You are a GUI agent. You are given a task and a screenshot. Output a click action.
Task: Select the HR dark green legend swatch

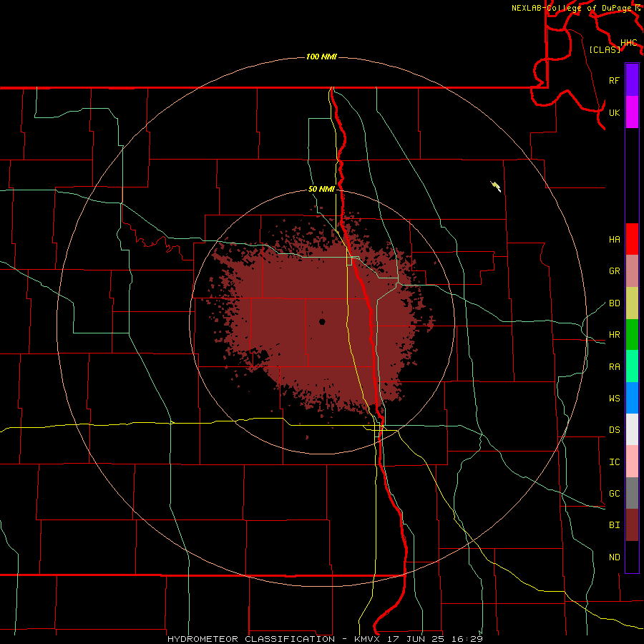tap(632, 334)
